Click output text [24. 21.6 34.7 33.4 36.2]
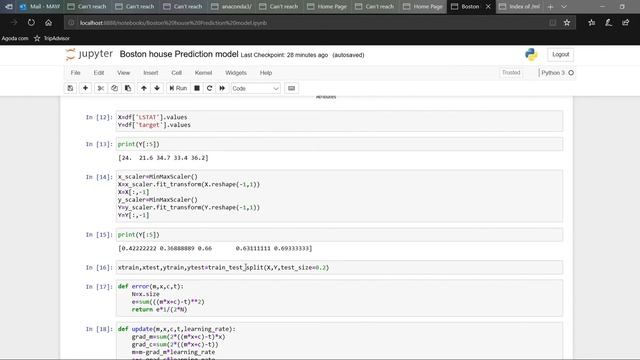 pyautogui.click(x=163, y=158)
